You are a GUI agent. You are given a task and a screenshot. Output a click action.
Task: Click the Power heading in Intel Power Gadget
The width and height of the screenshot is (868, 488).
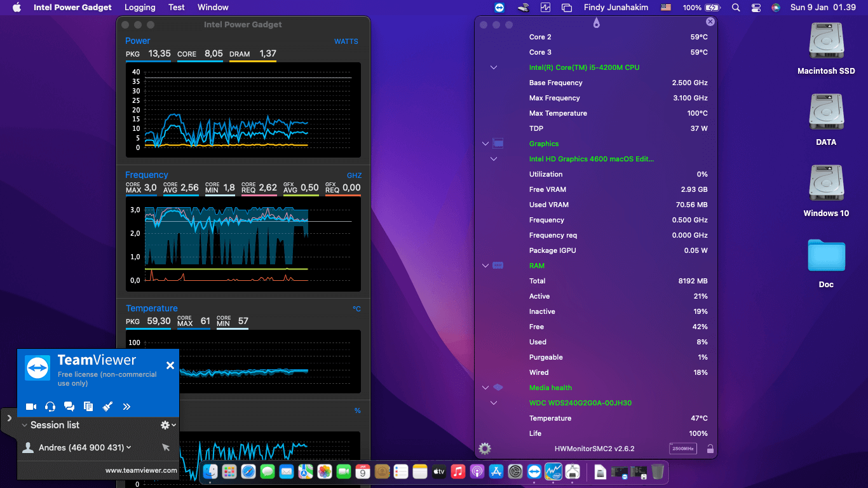[138, 41]
